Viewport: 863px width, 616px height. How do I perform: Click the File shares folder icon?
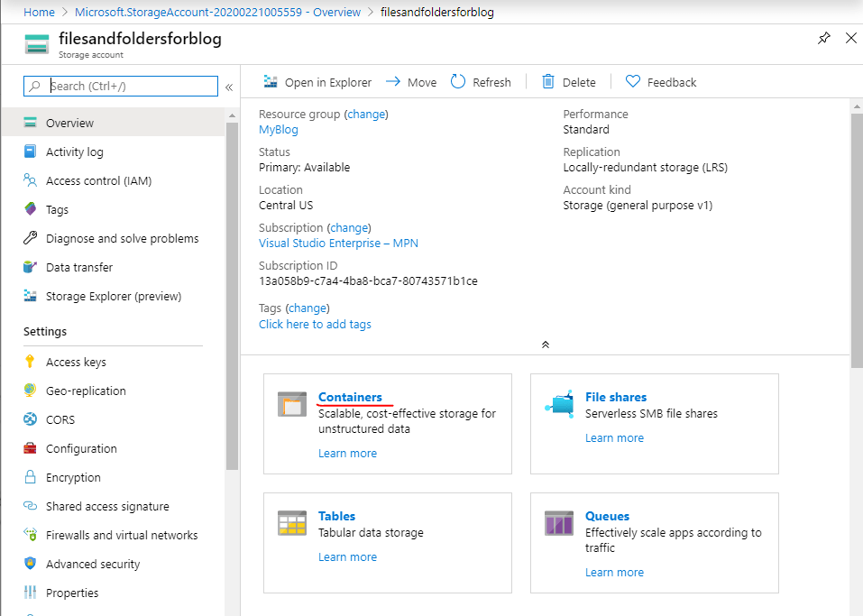560,405
